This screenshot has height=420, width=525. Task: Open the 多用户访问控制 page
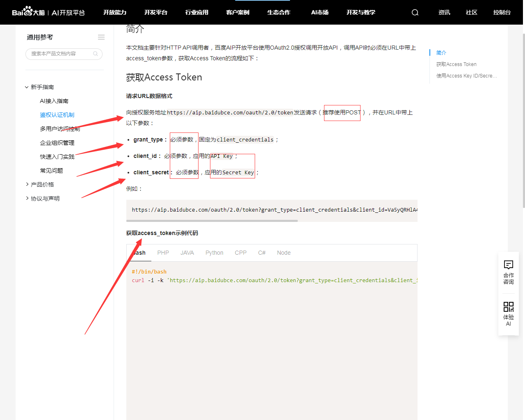pyautogui.click(x=60, y=129)
